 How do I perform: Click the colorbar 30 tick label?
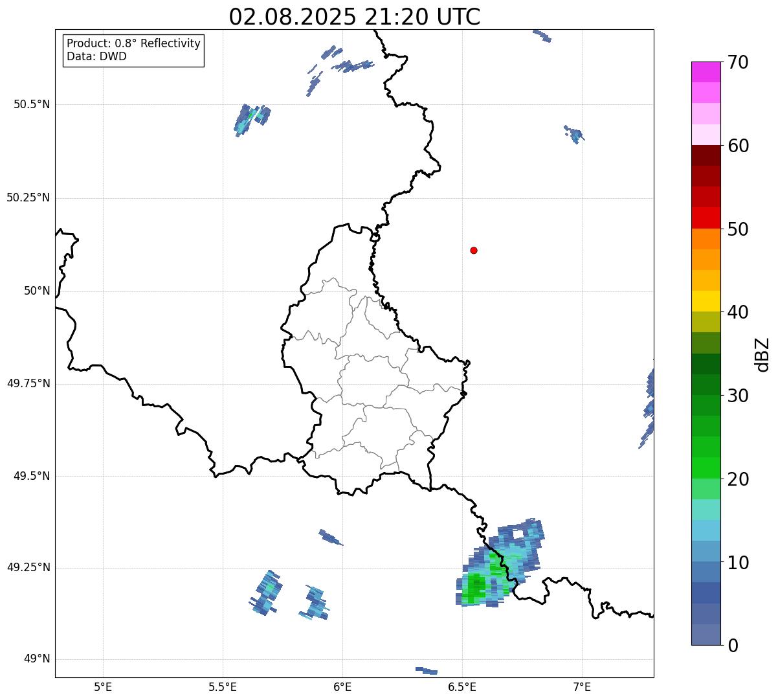point(738,396)
